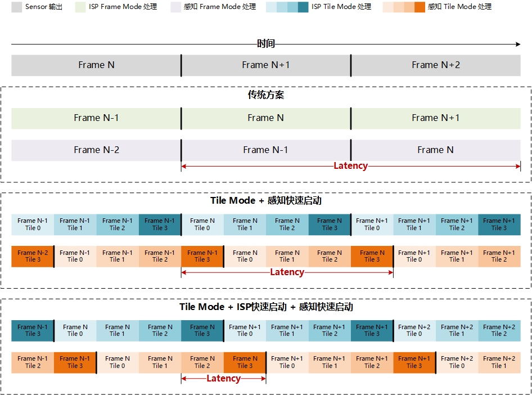The height and width of the screenshot is (395, 532).
Task: Select the orange Frame N-2 Tile 3 block
Action: 33,257
